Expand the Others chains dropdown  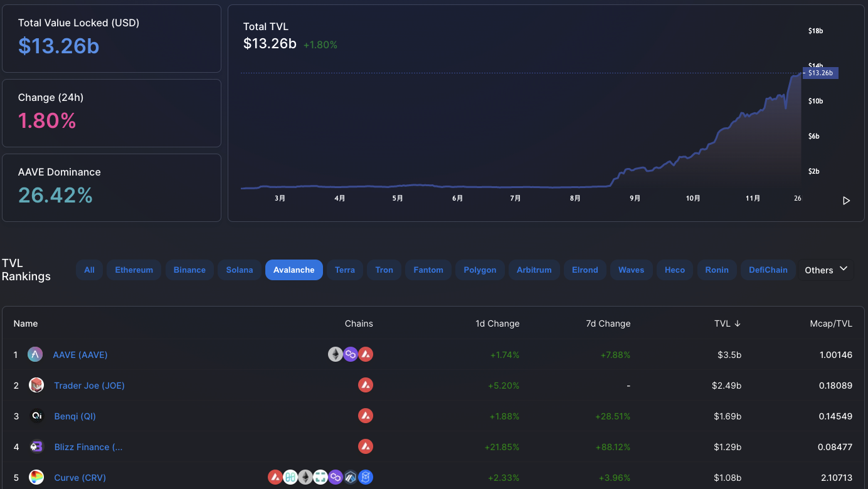[827, 270]
